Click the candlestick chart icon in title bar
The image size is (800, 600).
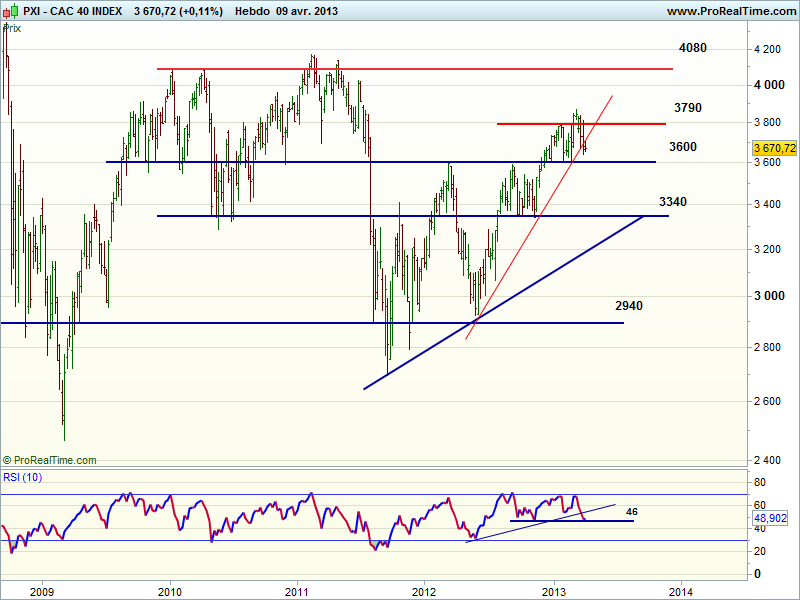click(9, 11)
